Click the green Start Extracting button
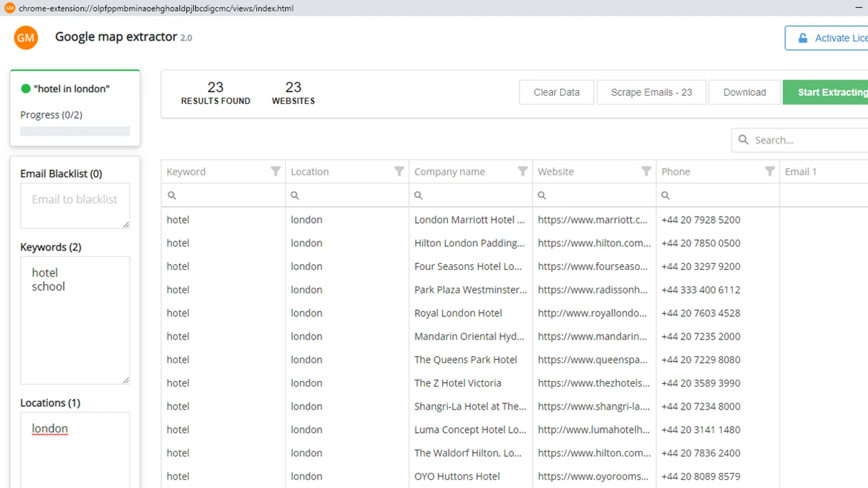Screen dimensions: 868x488 [x=826, y=92]
